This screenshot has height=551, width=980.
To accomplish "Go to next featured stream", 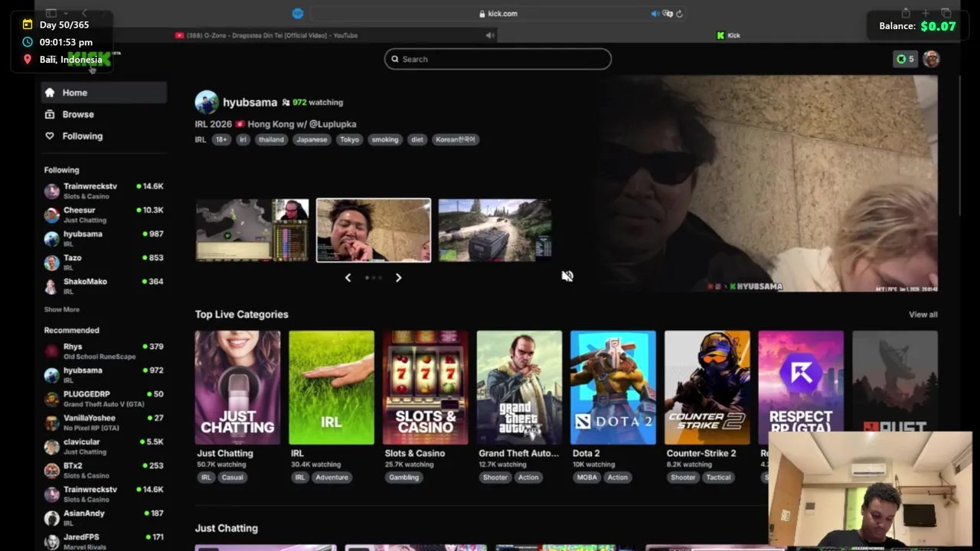I will (x=398, y=278).
